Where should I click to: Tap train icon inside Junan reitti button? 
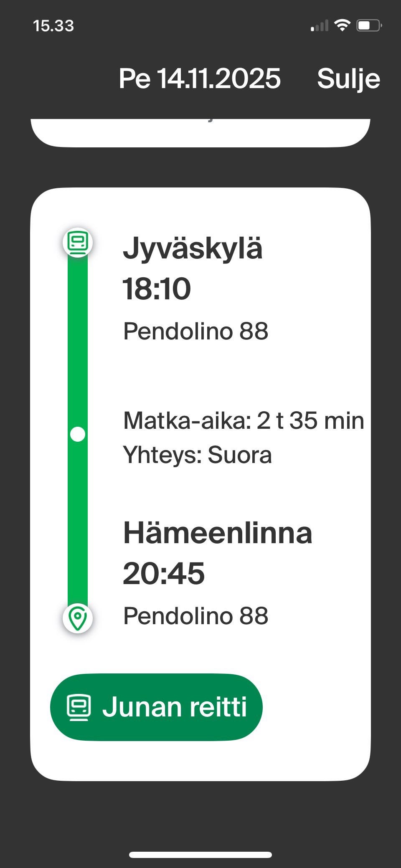click(x=79, y=707)
